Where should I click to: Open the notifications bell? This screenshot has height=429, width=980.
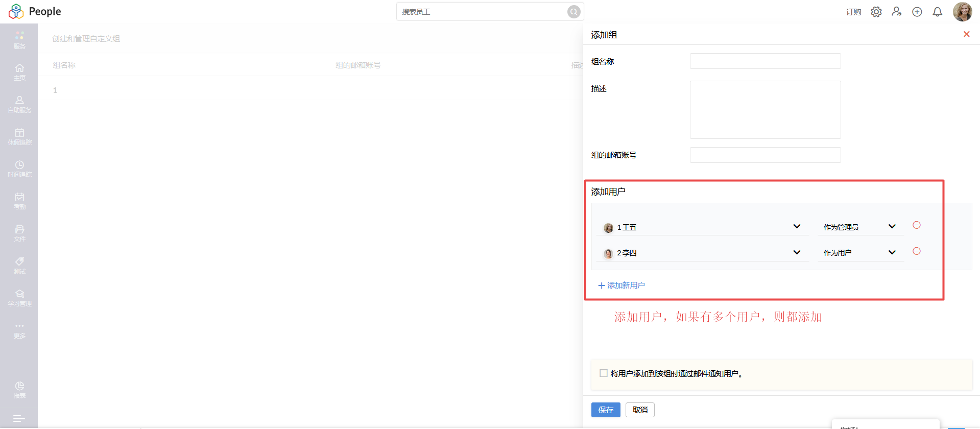pyautogui.click(x=937, y=12)
